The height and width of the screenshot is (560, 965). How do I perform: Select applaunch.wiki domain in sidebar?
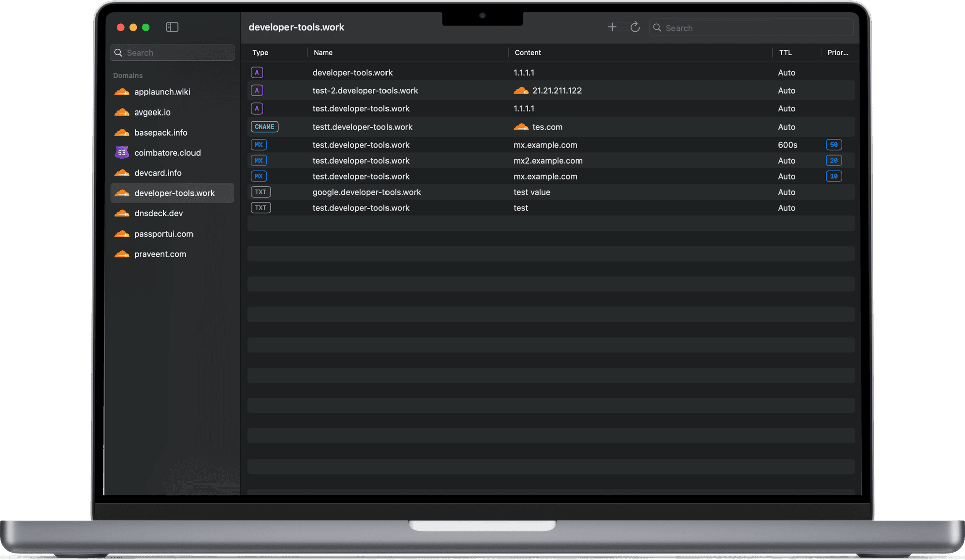tap(162, 92)
